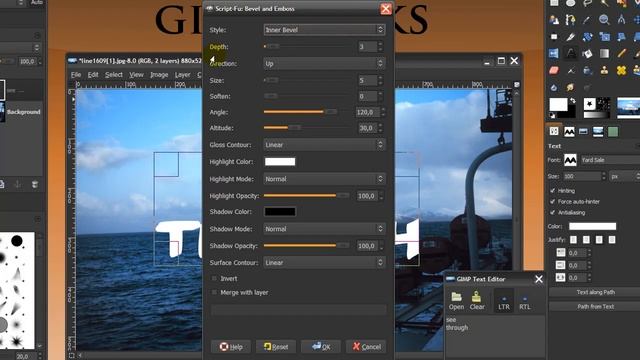Screen dimensions: 640x360
Task: Open the Edit menu in image window
Action: (93, 75)
